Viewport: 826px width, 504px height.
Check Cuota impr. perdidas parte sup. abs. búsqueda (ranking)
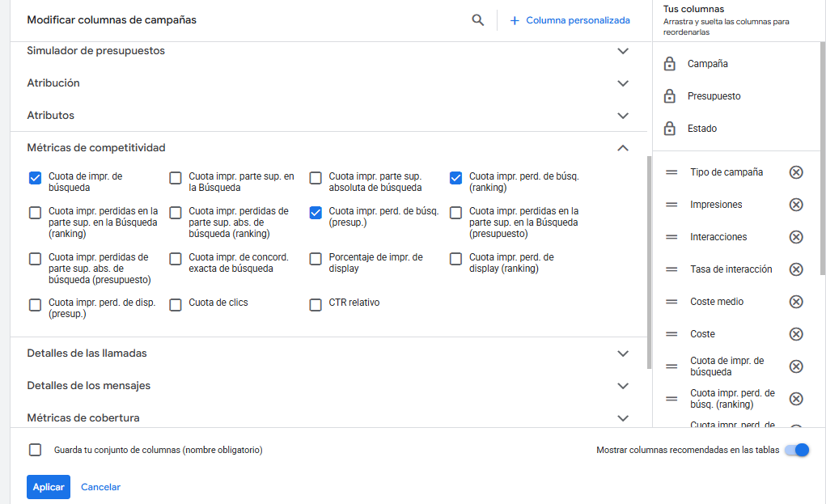point(176,213)
